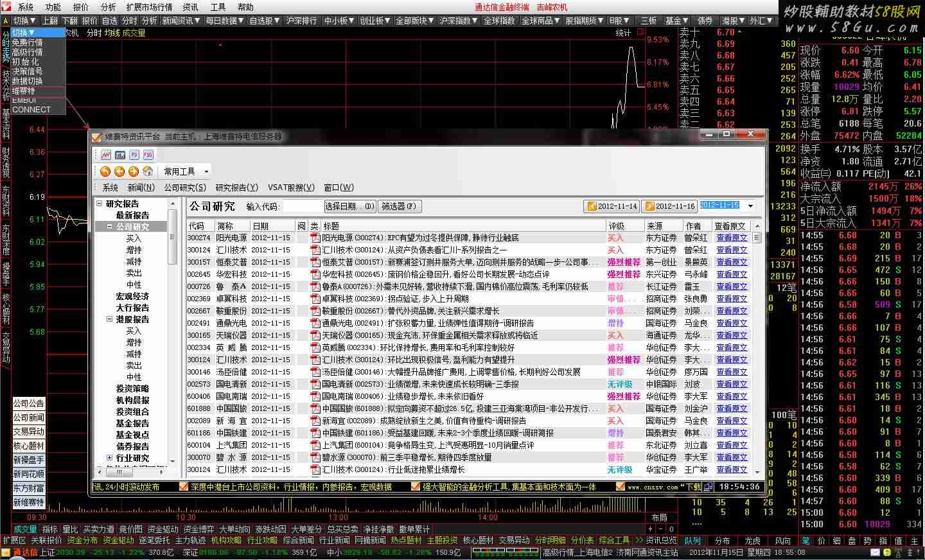Screen dimensions: 925x560
Task: Click the application logo icon in top-left corner
Action: pos(7,7)
